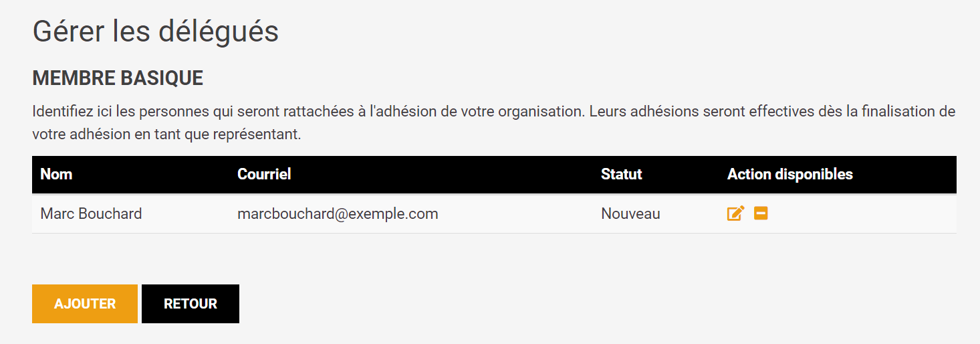Click the marcbouchard@exemple.com email address
Screen dimensions: 980x344
[338, 214]
